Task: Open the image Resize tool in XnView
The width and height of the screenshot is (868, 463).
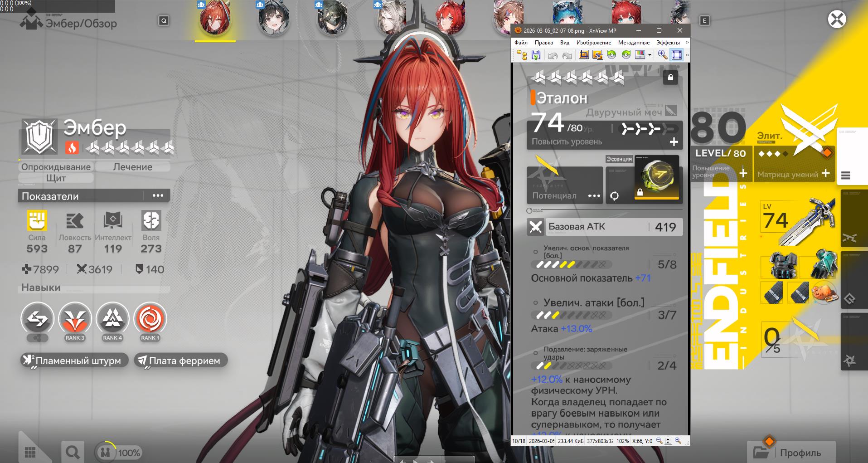Action: click(x=598, y=55)
